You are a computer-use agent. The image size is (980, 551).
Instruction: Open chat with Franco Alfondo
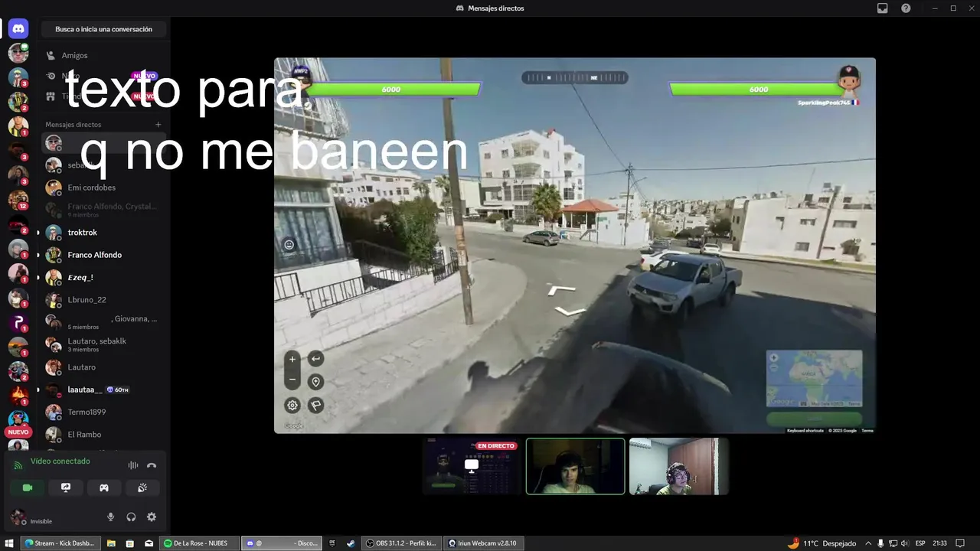pos(103,255)
